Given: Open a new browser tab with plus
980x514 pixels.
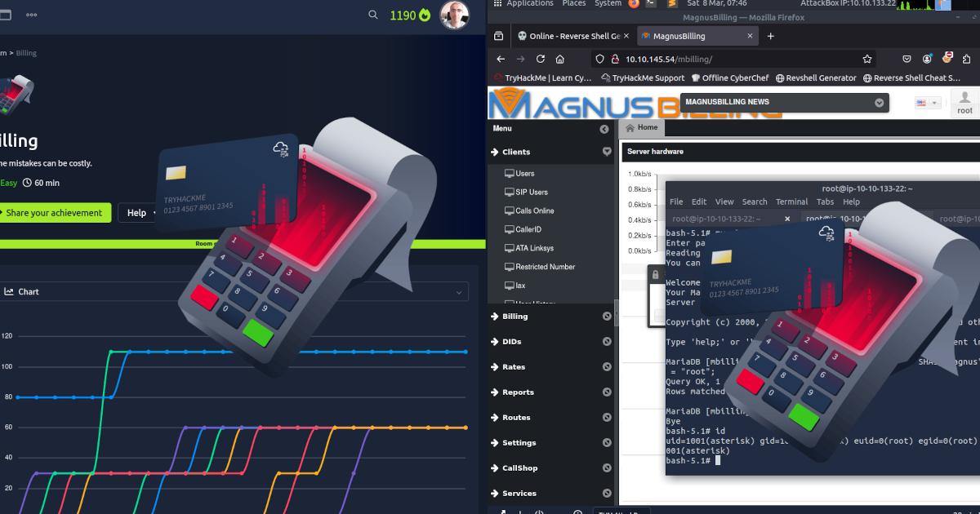Looking at the screenshot, I should pyautogui.click(x=770, y=36).
